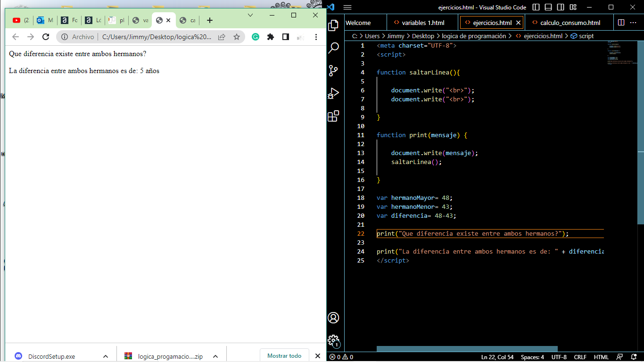Click the script symbol breadcrumb
Image resolution: width=644 pixels, height=362 pixels.
click(x=582, y=36)
